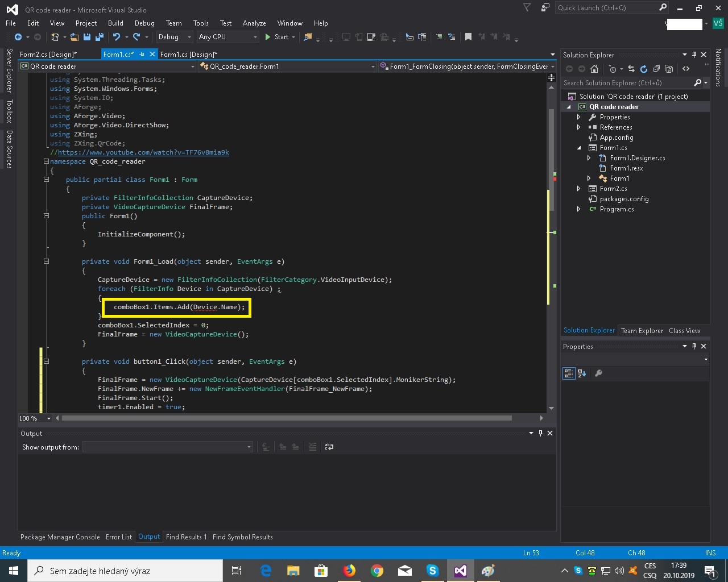Viewport: 728px width, 582px height.
Task: Click the Save All toolbar icon
Action: pos(100,37)
